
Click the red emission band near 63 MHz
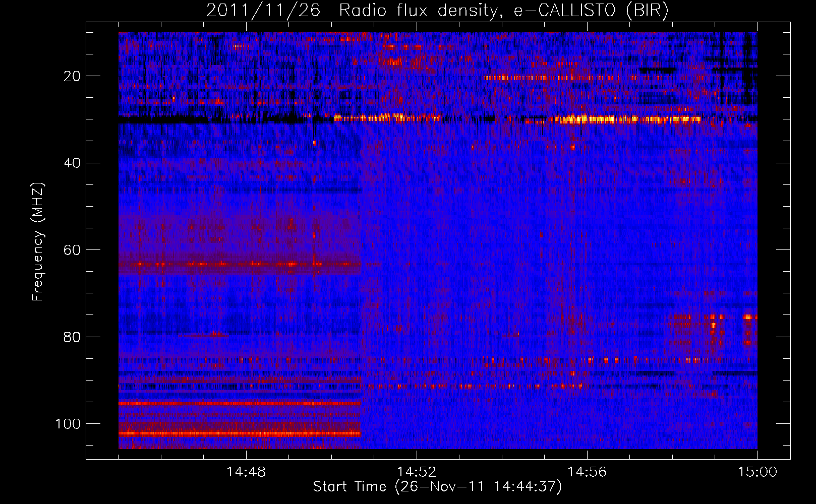[240, 264]
